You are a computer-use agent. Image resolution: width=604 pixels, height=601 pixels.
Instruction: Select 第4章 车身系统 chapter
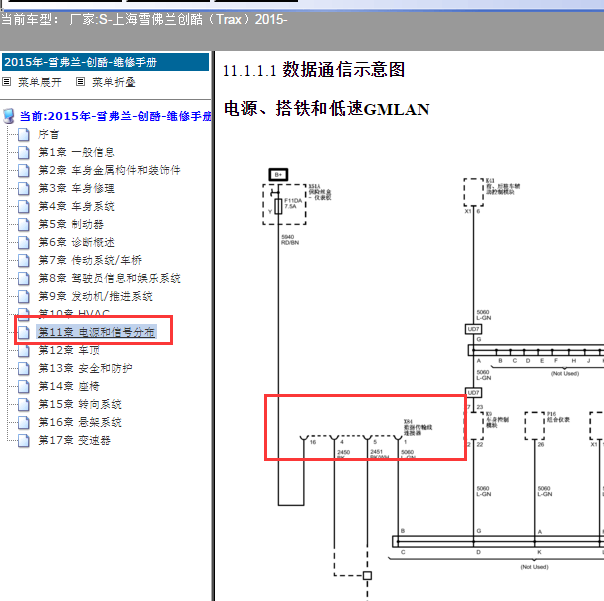[x=76, y=206]
